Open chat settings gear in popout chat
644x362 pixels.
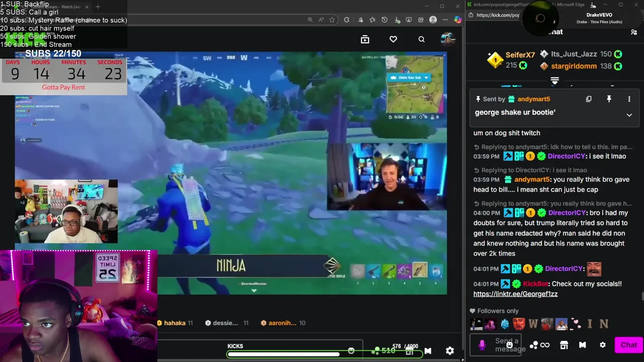tap(603, 345)
